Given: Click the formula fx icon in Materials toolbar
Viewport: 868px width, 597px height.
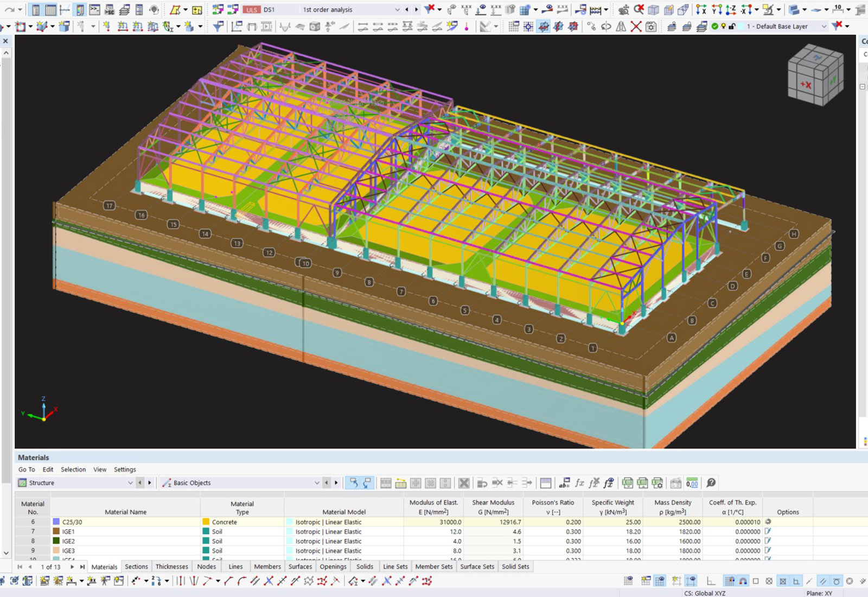Looking at the screenshot, I should point(579,482).
